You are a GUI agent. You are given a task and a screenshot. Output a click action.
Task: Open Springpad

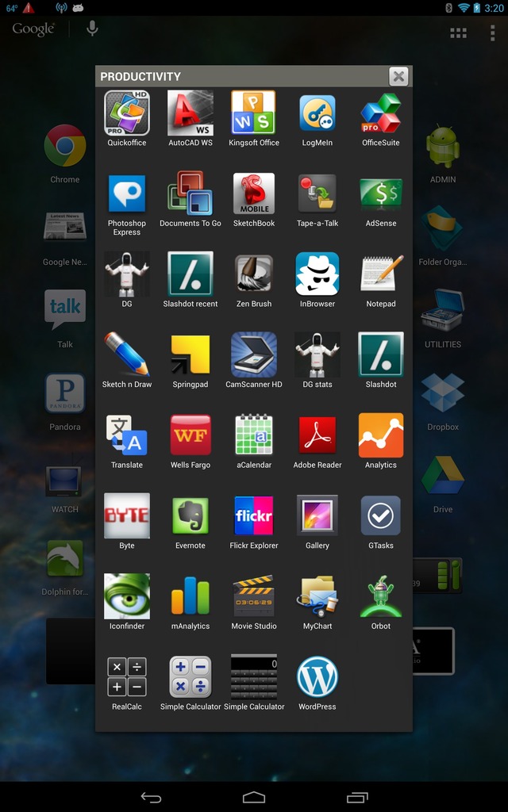pyautogui.click(x=190, y=354)
